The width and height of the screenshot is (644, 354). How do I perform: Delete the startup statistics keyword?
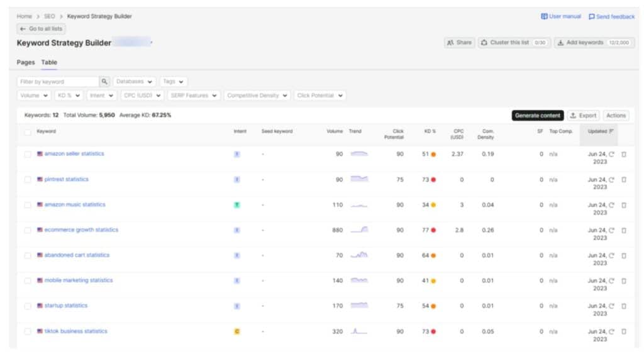[x=624, y=306]
